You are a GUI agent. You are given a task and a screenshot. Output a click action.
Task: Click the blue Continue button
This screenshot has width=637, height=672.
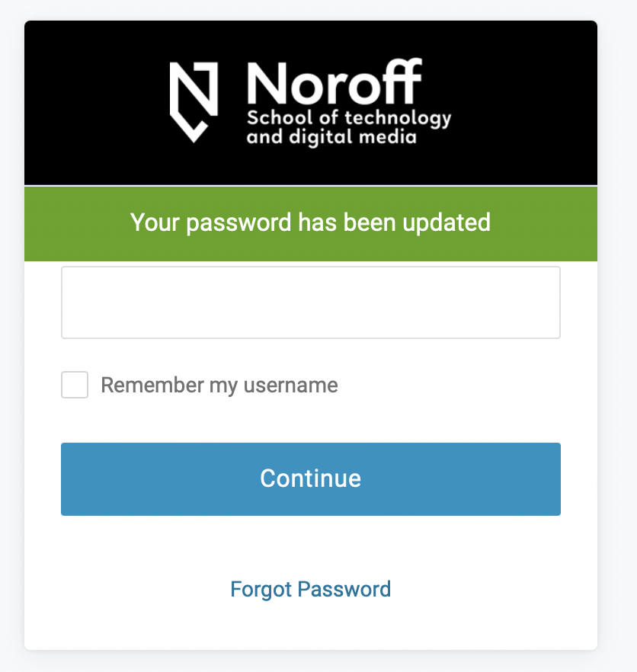(311, 479)
